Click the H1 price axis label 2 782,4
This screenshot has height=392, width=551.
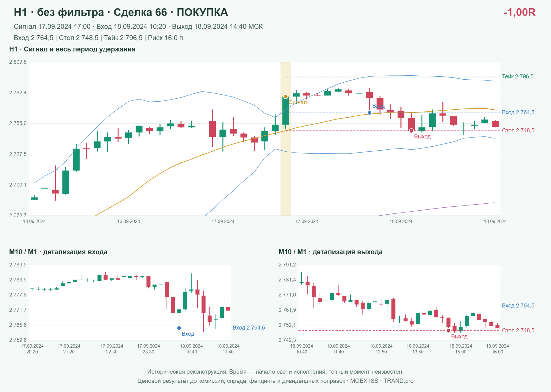click(x=18, y=93)
